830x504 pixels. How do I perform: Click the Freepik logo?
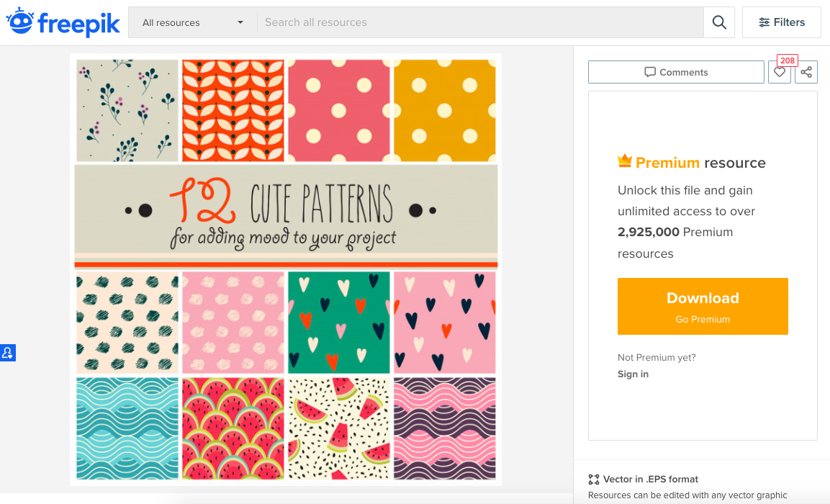pyautogui.click(x=63, y=22)
